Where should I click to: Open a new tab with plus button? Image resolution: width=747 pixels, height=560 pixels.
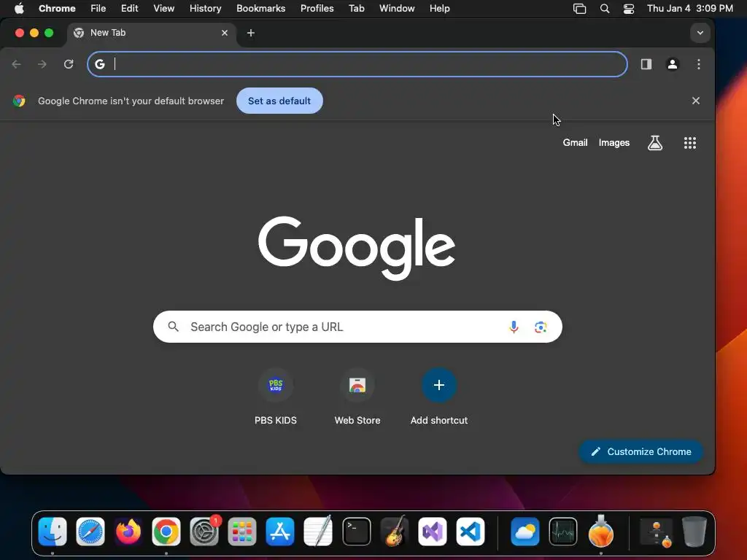tap(251, 33)
